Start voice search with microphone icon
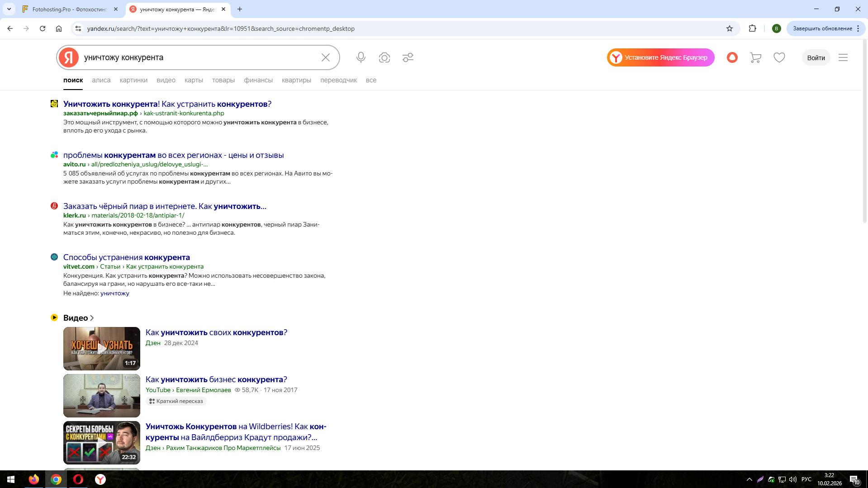This screenshot has width=868, height=488. (x=361, y=57)
